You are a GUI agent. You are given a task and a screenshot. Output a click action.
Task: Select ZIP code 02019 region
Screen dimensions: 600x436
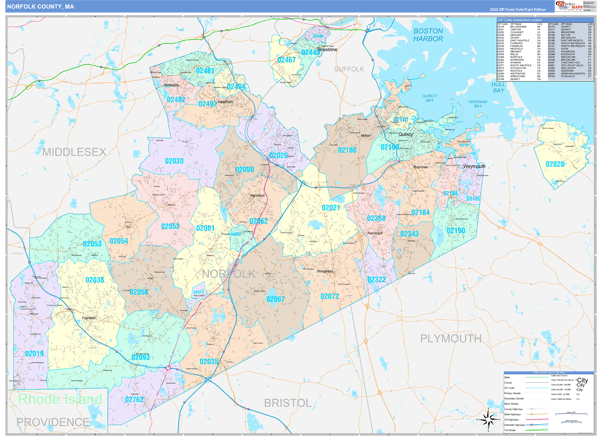click(x=34, y=354)
